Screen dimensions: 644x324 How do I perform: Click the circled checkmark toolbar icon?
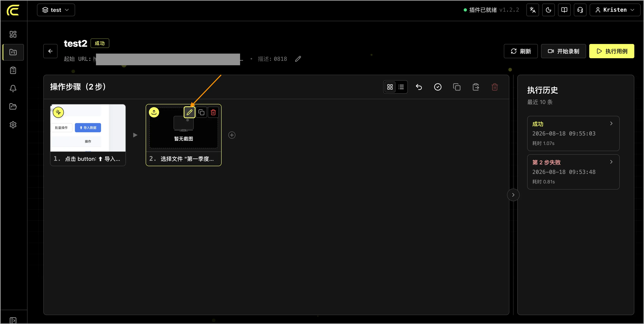(438, 87)
